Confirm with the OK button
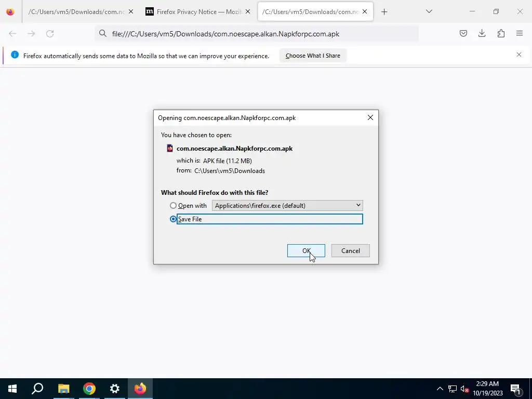The height and width of the screenshot is (399, 532). [x=306, y=251]
